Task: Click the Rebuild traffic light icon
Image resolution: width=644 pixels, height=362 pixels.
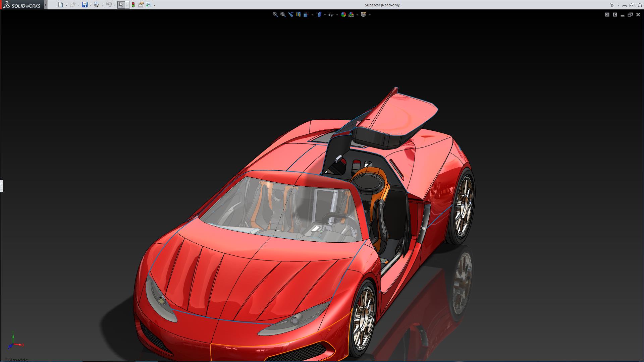Action: pos(133,5)
